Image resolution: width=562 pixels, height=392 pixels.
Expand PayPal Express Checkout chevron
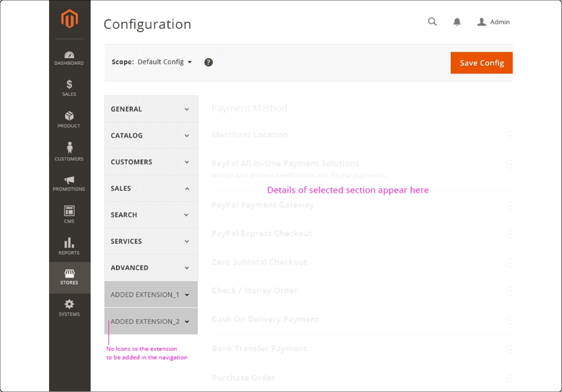pos(509,234)
